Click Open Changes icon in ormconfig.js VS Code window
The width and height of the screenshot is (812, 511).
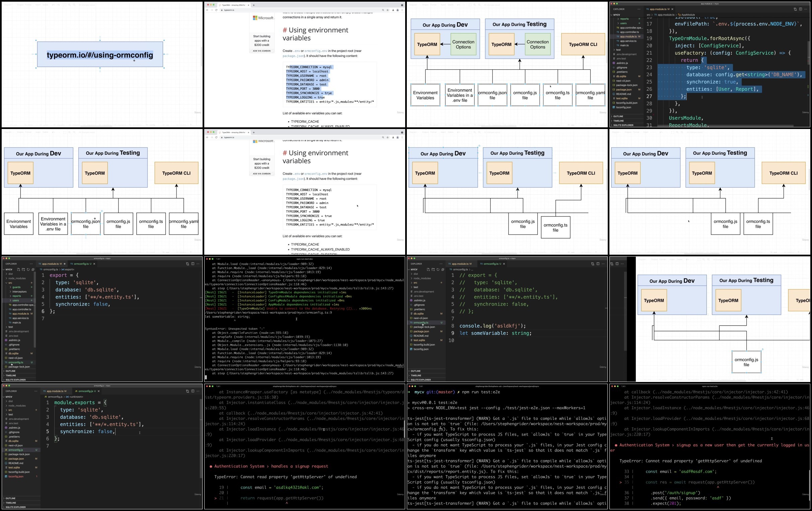(188, 391)
